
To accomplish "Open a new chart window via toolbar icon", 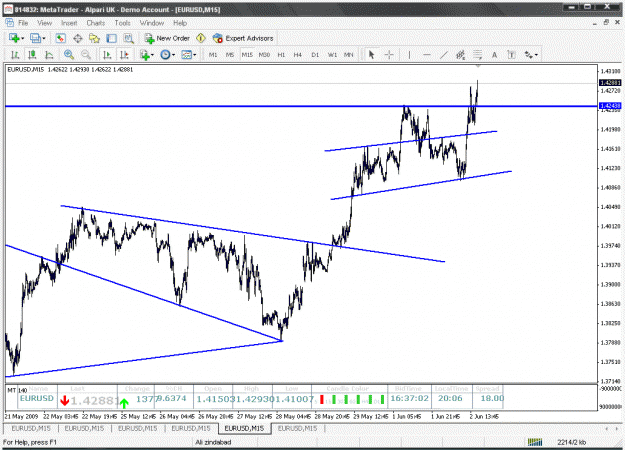I will (x=14, y=38).
